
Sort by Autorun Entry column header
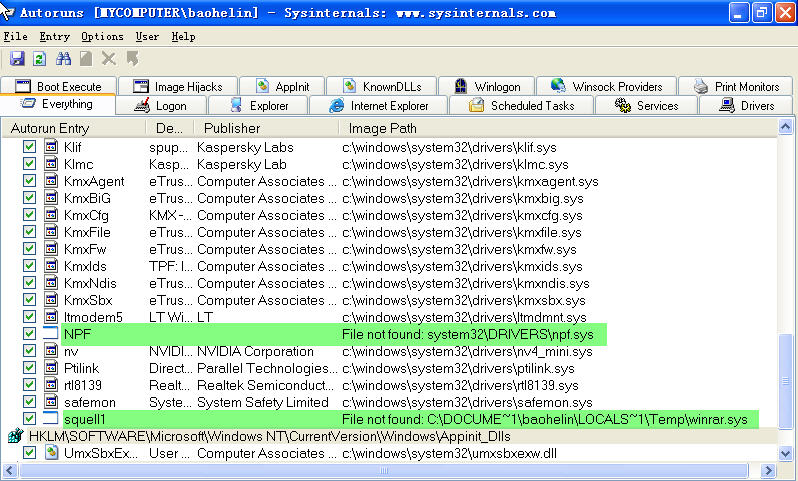74,128
